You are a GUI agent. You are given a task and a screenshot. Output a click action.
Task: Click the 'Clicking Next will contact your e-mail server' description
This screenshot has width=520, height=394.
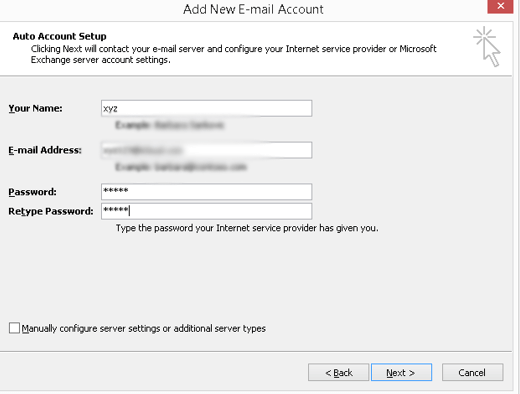point(233,54)
